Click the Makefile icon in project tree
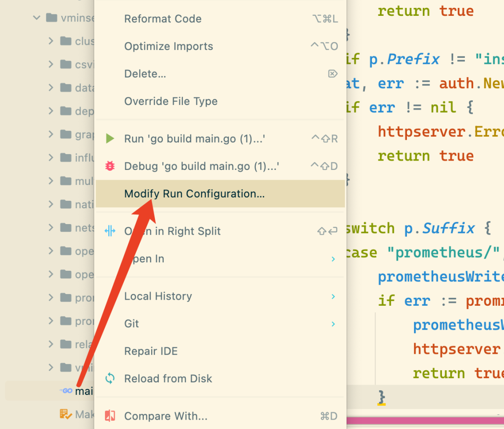 tap(65, 414)
